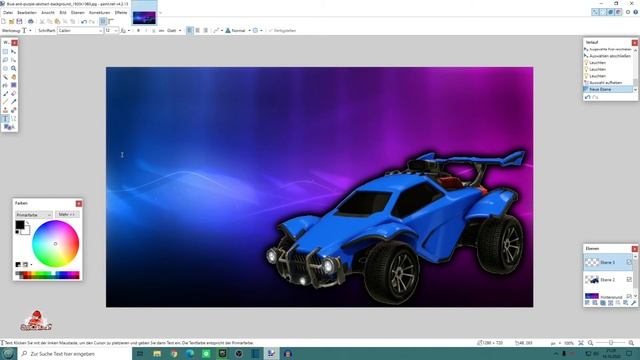
Task: Click the Windows Start button
Action: click(x=8, y=354)
